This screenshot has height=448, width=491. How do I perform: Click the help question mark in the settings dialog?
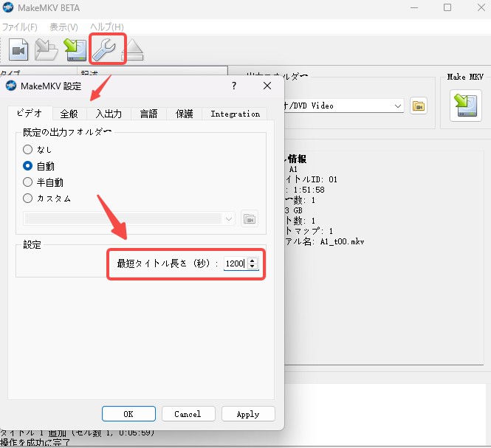(x=234, y=86)
